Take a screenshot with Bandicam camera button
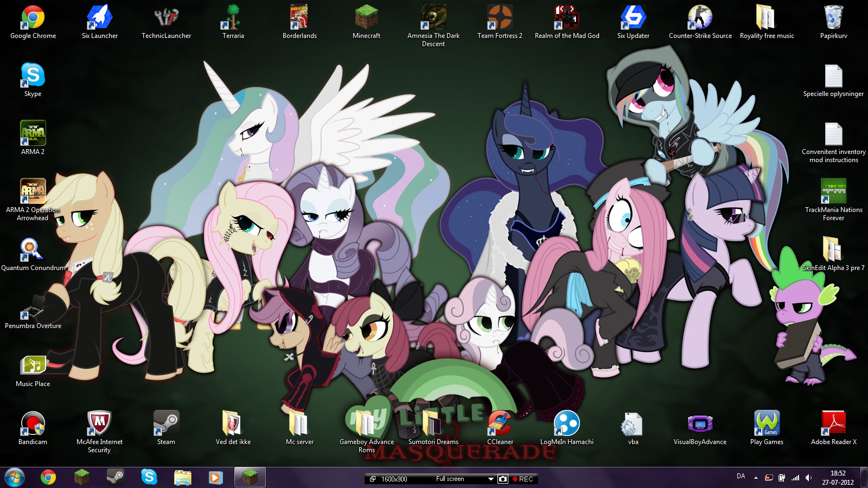The image size is (868, 488). click(x=503, y=479)
